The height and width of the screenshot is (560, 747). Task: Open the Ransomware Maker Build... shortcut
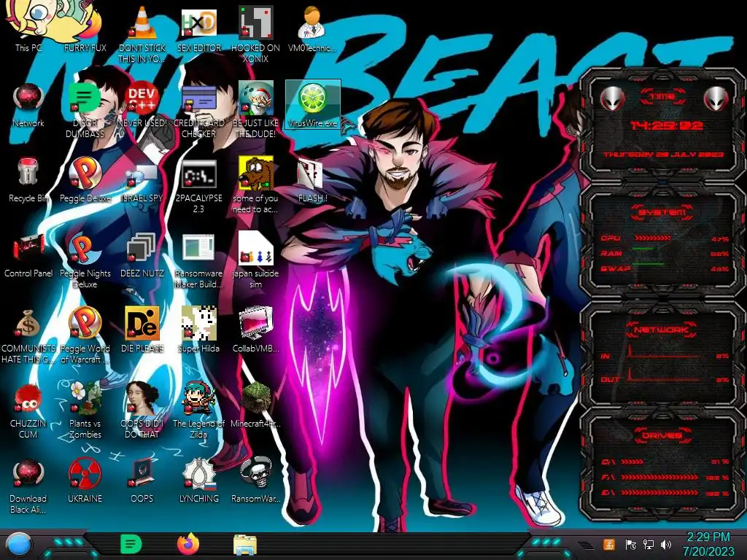click(x=198, y=260)
